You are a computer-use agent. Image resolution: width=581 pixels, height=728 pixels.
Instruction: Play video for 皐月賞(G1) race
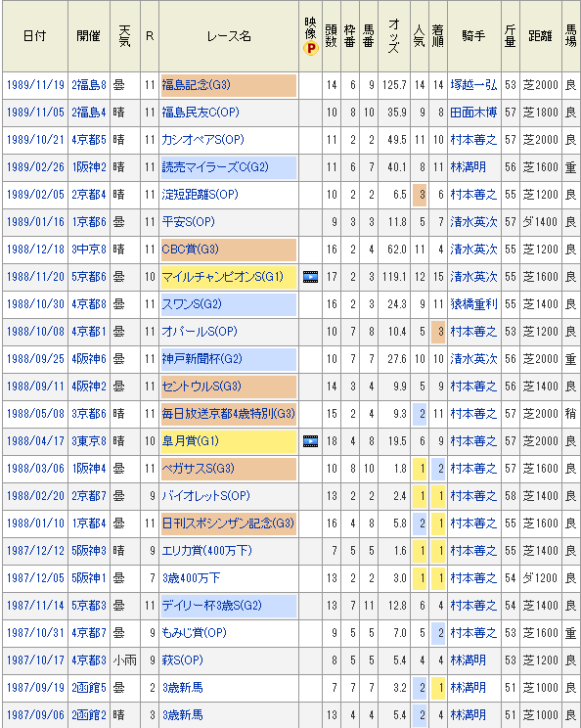[x=310, y=441]
